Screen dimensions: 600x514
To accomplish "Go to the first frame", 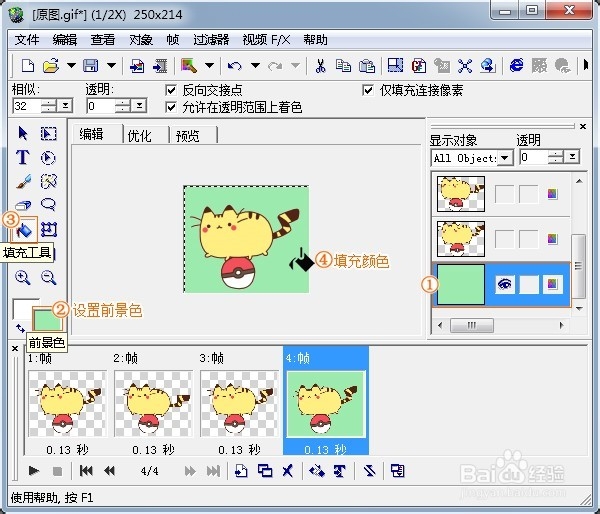I will (x=86, y=471).
